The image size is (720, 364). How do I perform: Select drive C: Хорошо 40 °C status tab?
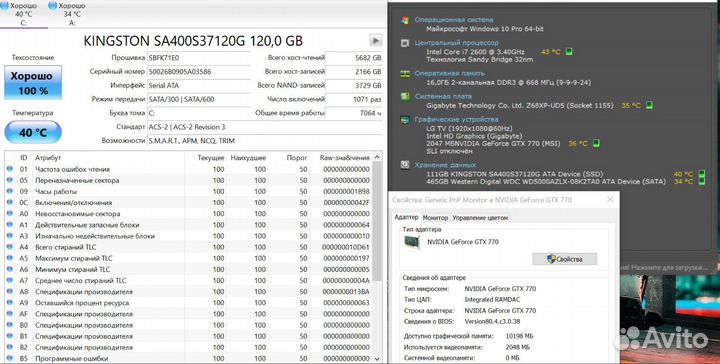point(23,14)
